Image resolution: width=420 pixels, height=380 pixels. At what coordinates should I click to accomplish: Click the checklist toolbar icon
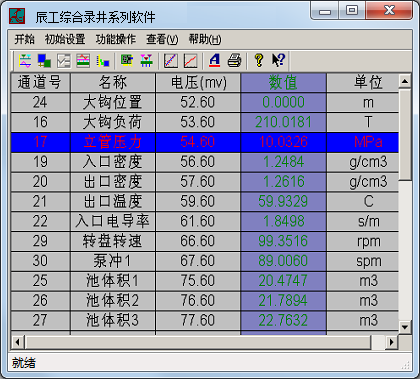pos(64,61)
